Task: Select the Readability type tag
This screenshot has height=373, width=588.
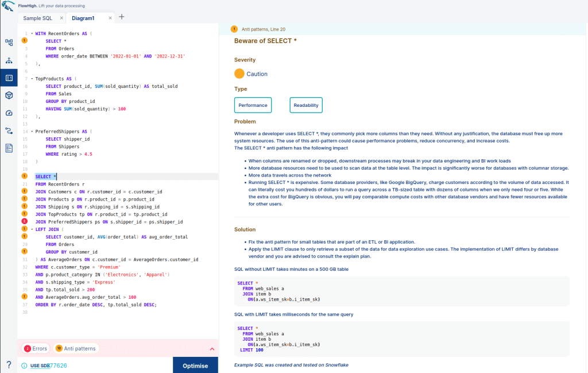Action: [x=306, y=105]
